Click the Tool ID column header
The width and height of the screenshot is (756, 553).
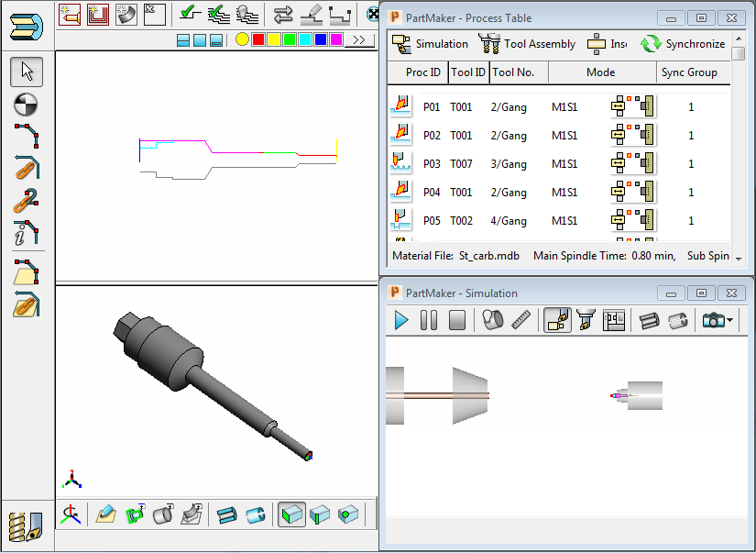(468, 72)
